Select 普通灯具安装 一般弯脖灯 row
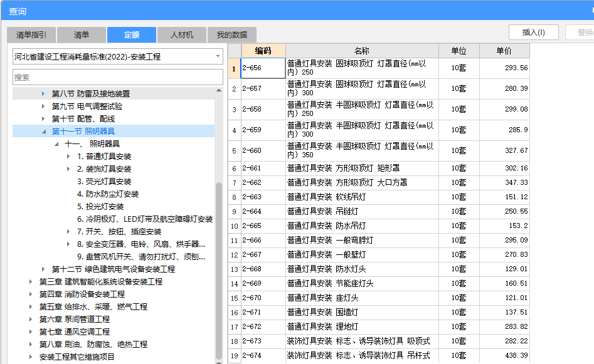Viewport: 594px width, 364px height. pos(378,240)
